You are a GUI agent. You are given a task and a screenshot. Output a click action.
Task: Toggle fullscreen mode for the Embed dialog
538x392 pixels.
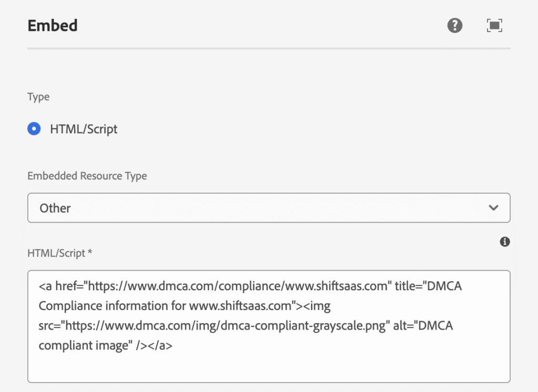tap(494, 25)
